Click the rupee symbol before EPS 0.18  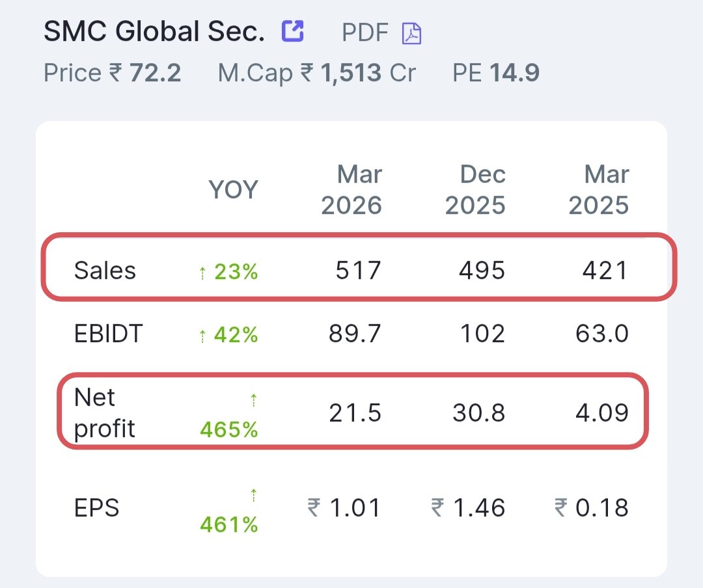coord(561,508)
